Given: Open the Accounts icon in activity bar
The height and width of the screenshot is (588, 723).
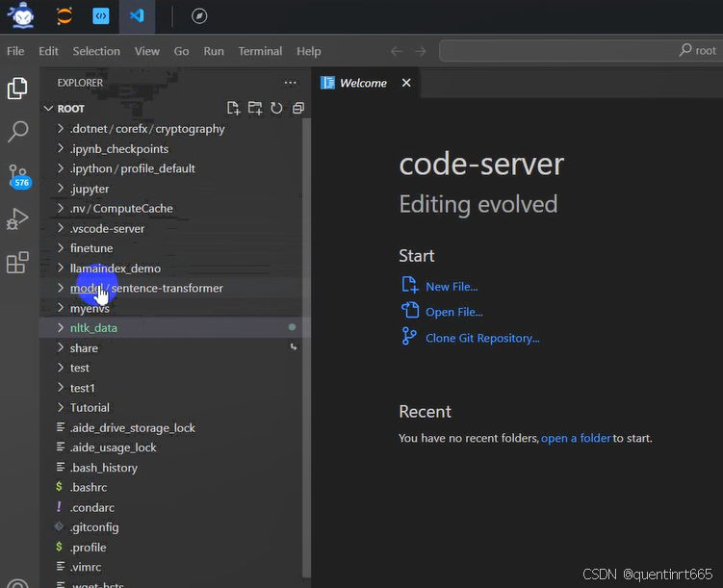Looking at the screenshot, I should click(x=17, y=582).
